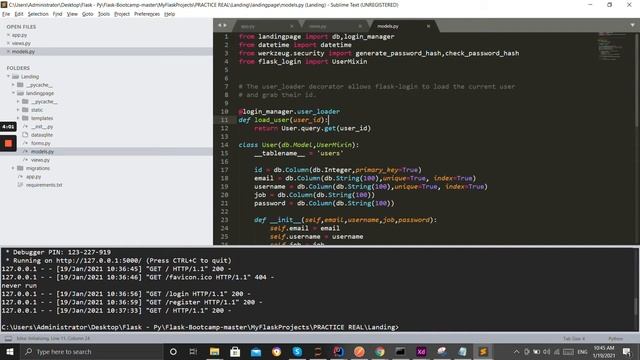Open the Goto menu

pyautogui.click(x=88, y=14)
